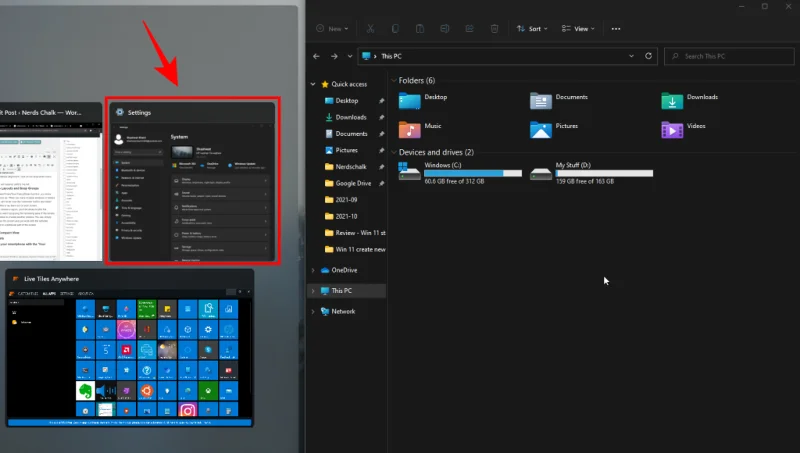Open the View dropdown menu
Image resolution: width=800 pixels, height=453 pixels.
578,29
